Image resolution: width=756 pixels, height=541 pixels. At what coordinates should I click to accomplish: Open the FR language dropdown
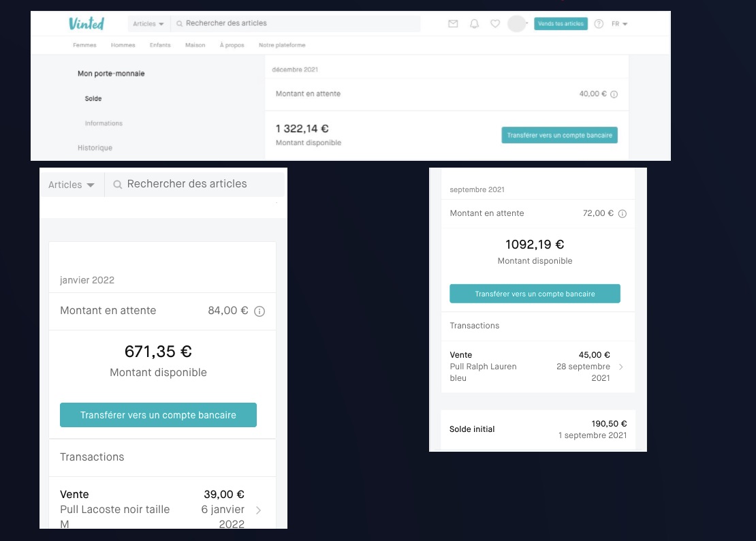coord(619,24)
